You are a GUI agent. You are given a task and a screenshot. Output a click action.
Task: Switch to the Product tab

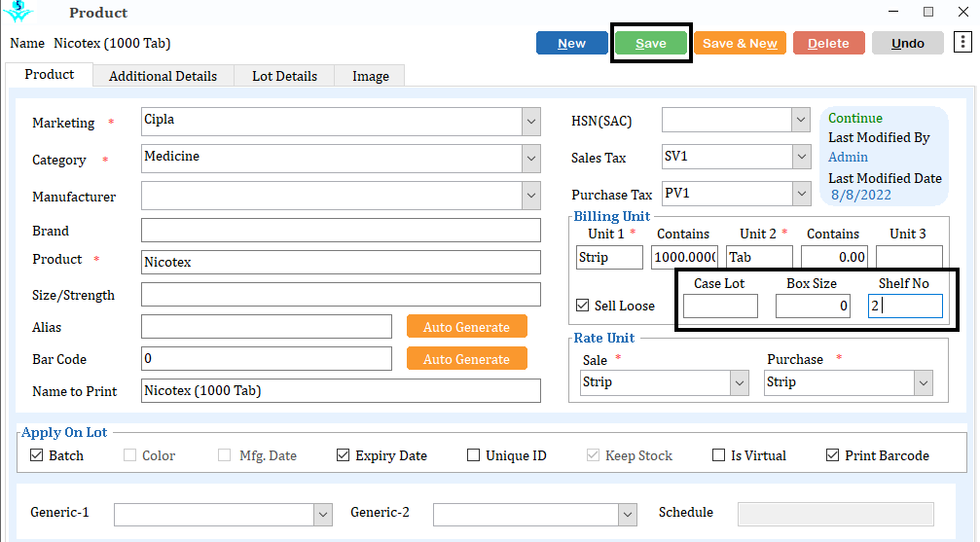tap(50, 74)
